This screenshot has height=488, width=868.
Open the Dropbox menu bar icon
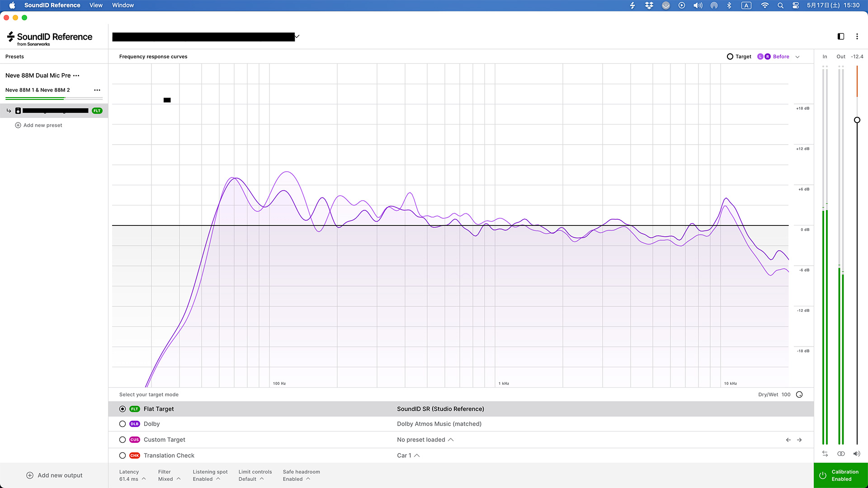649,5
